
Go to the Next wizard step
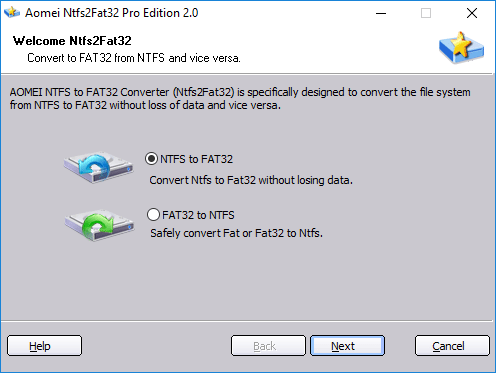pyautogui.click(x=347, y=346)
